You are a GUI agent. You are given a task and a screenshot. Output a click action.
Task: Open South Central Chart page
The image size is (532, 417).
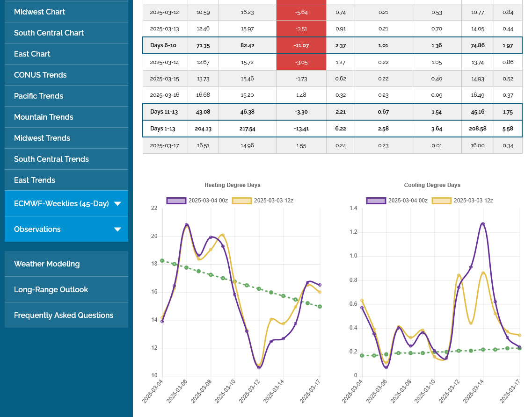[49, 33]
